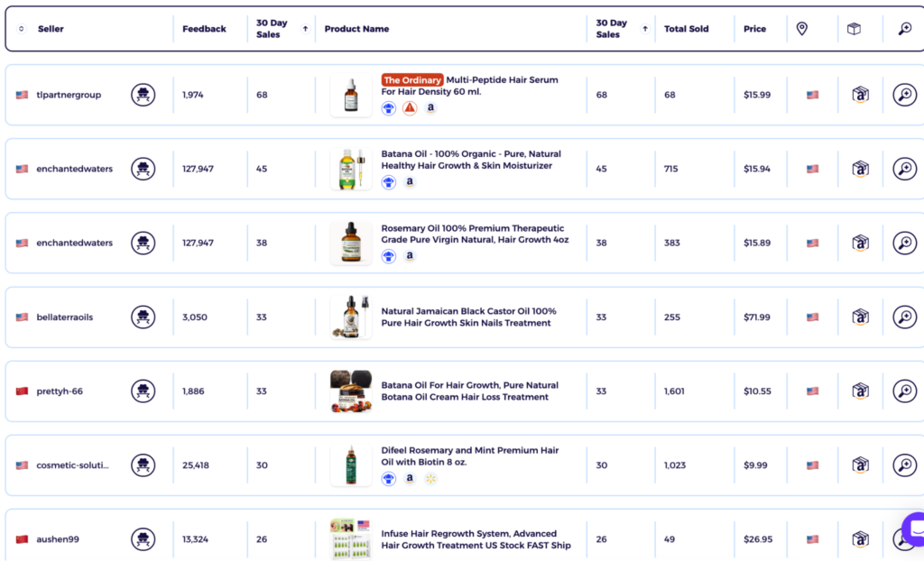Click Walmart spark badge under Difeel Rosemary Mint
Screen dimensions: 924x561
430,479
